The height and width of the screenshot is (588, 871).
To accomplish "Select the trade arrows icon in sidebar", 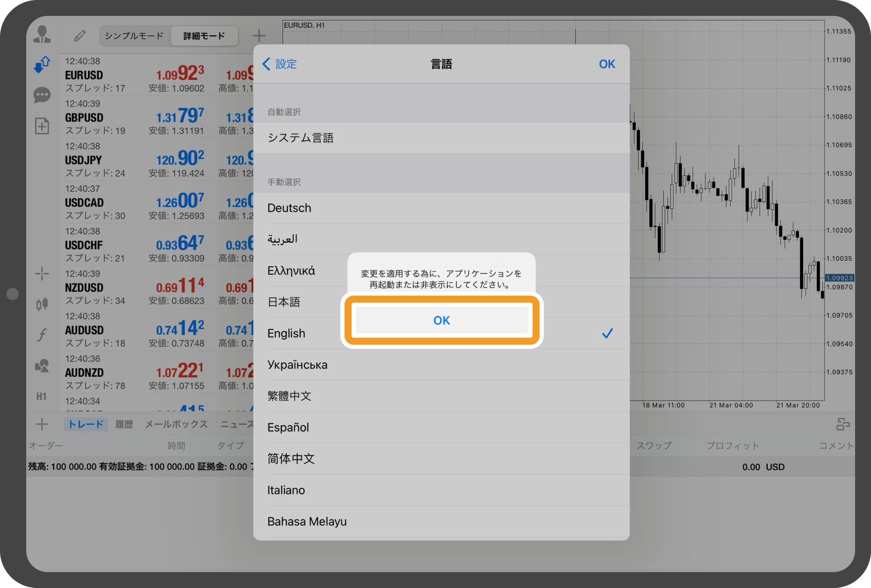I will (x=42, y=64).
